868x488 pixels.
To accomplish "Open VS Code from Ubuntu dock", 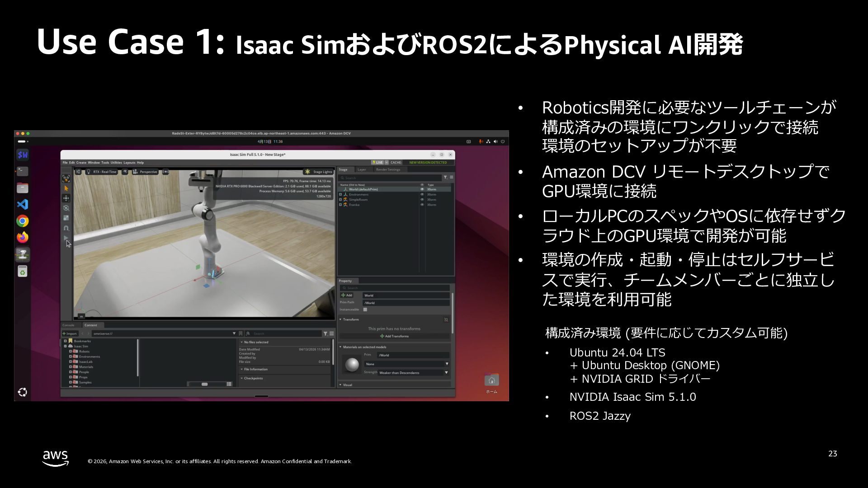I will point(23,204).
